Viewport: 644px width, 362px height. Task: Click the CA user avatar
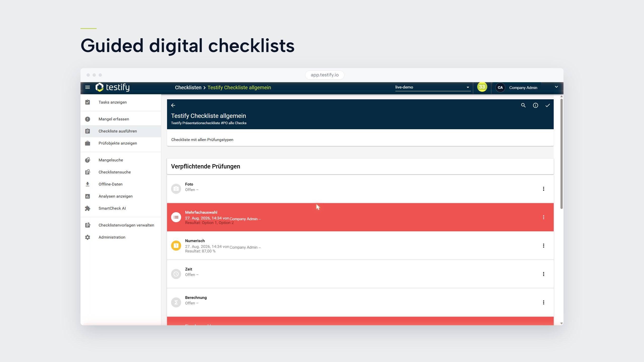500,87
